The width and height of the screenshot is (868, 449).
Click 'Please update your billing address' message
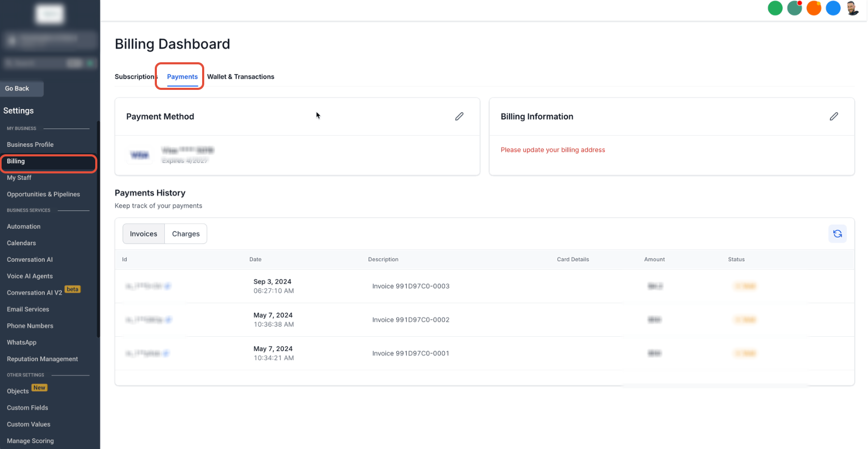click(553, 150)
